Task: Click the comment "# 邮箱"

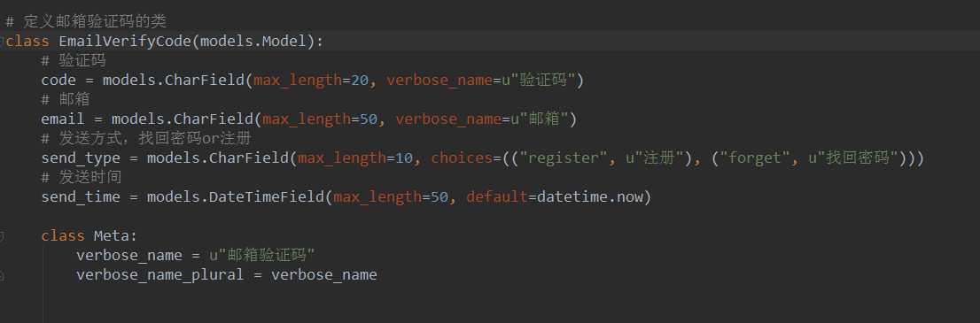Action: (x=65, y=99)
